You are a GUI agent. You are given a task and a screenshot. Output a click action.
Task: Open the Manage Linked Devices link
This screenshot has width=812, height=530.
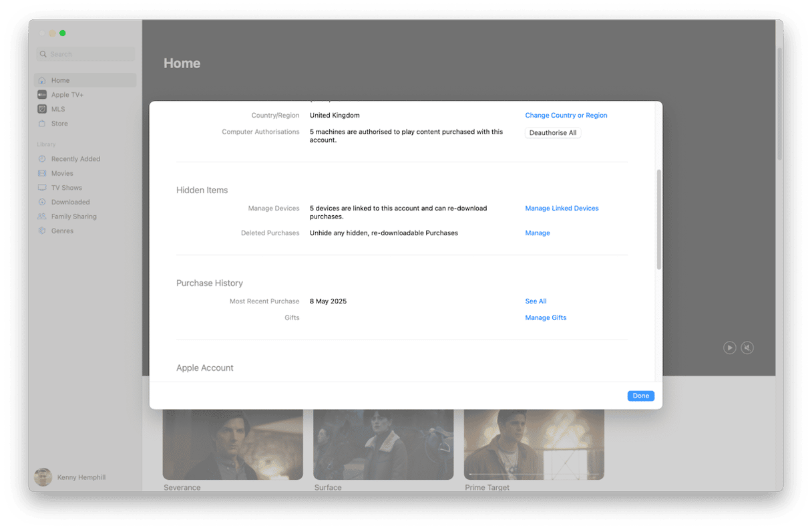tap(562, 209)
